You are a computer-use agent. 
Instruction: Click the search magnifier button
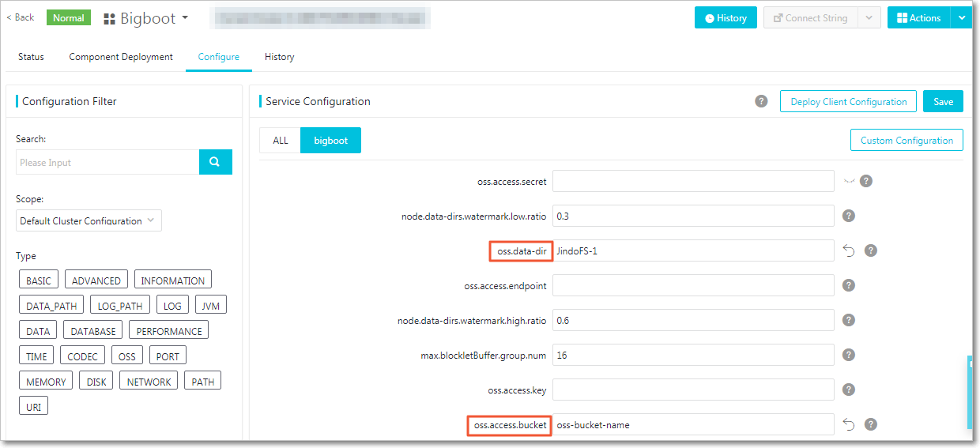[x=215, y=162]
